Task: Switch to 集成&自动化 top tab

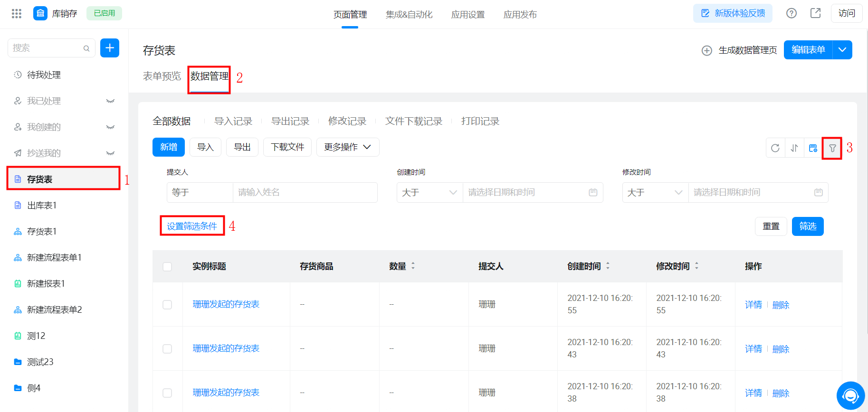Action: tap(409, 15)
